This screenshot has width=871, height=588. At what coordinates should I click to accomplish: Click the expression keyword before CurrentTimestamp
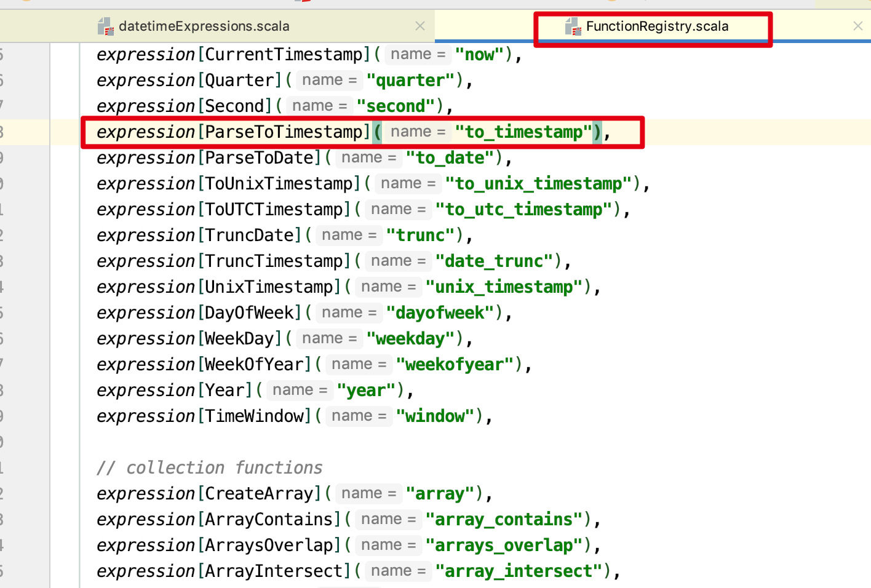(x=145, y=54)
